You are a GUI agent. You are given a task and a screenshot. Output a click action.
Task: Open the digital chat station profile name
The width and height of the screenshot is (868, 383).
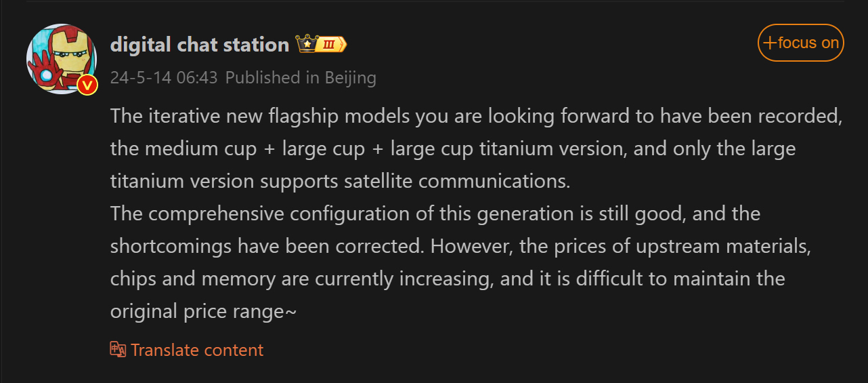pyautogui.click(x=200, y=45)
